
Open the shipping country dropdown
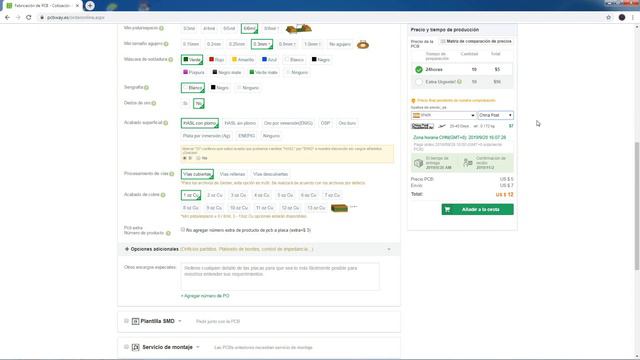[x=443, y=116]
